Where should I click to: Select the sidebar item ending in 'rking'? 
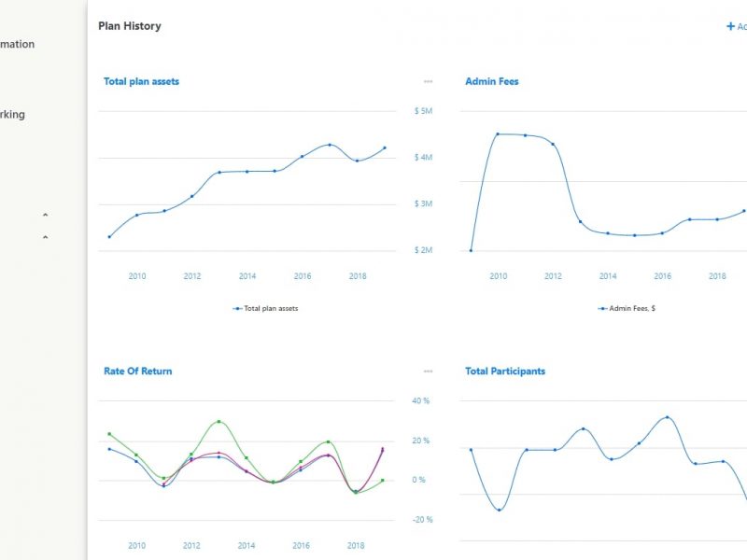pyautogui.click(x=12, y=115)
